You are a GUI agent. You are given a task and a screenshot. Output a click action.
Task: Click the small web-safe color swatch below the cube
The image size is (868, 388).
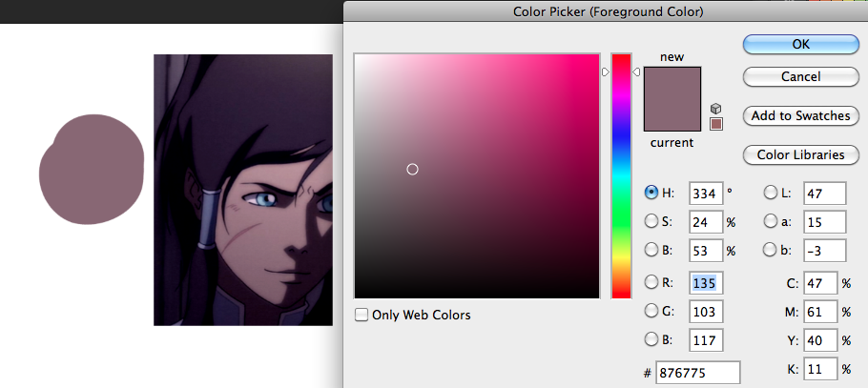click(716, 124)
